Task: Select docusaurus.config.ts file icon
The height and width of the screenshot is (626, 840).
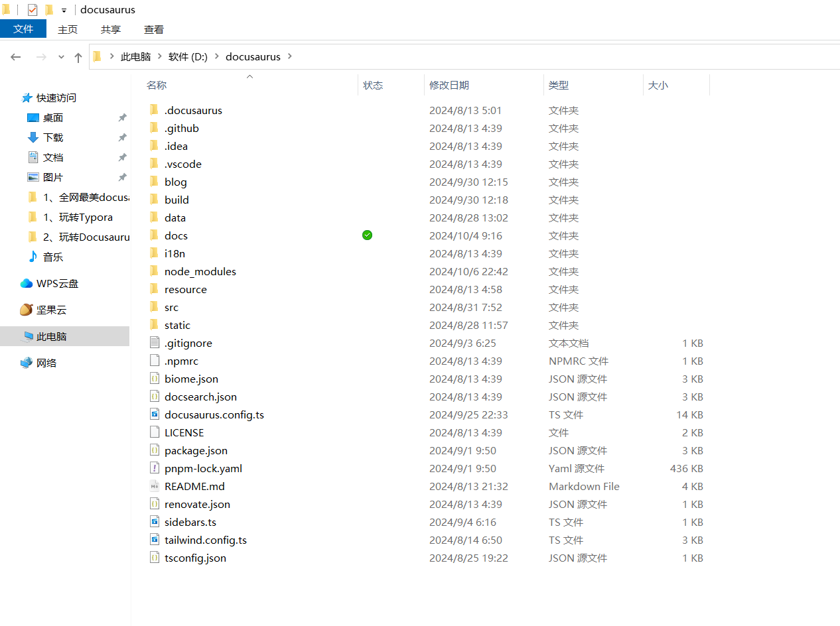Action: 155,414
